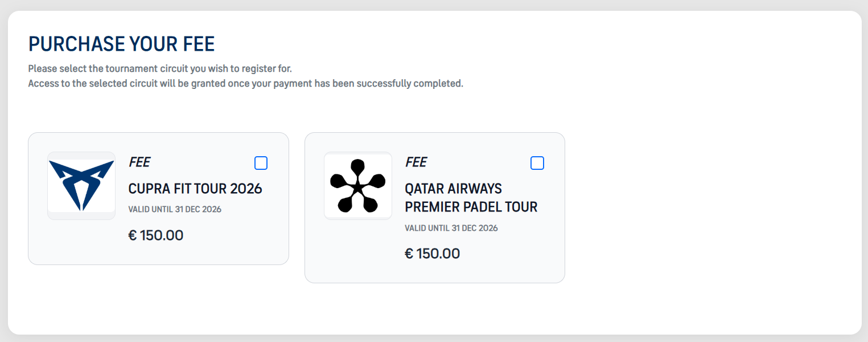868x342 pixels.
Task: Tick the CUPRA FIT TOUR 2026 checkbox
Action: pos(261,164)
